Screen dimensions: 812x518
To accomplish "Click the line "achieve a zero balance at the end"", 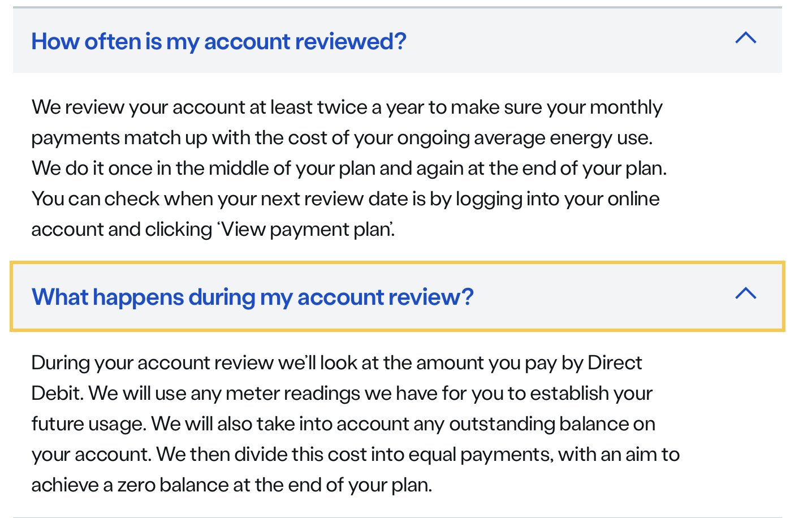I will (231, 485).
